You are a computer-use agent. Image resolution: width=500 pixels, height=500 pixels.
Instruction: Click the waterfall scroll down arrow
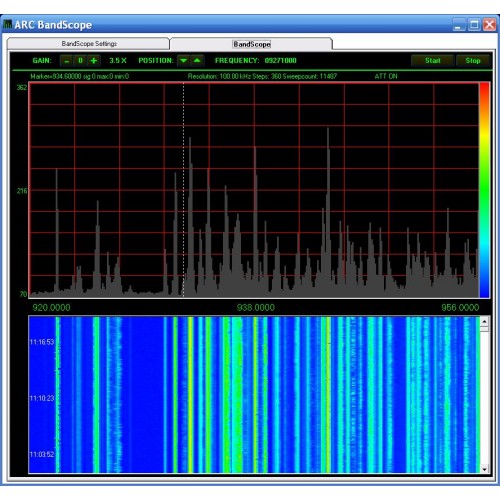coord(484,469)
